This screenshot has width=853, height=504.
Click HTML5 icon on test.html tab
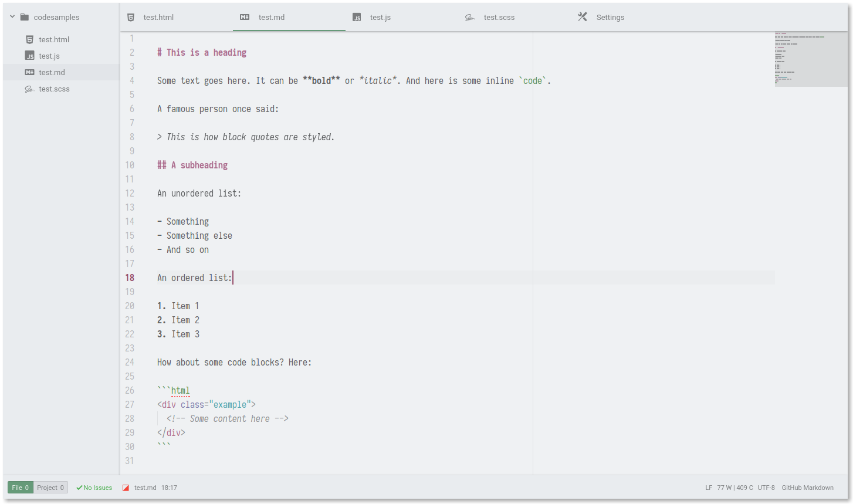131,18
